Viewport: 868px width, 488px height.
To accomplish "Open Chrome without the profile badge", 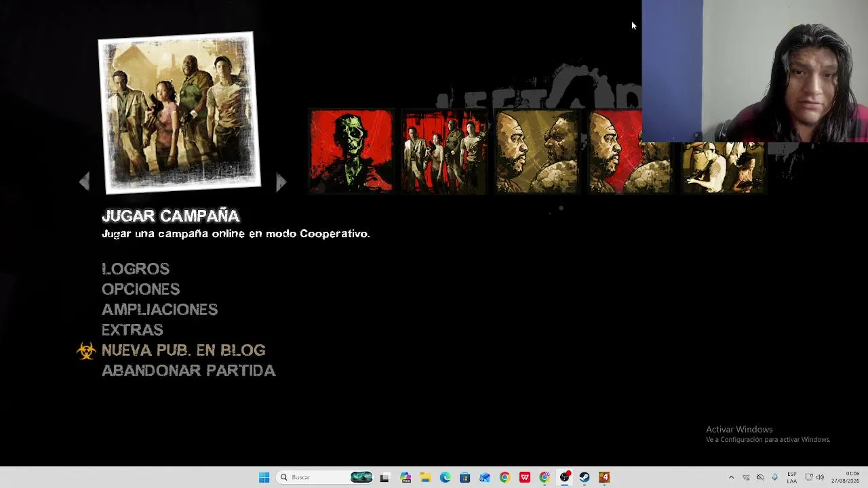I will click(x=505, y=477).
